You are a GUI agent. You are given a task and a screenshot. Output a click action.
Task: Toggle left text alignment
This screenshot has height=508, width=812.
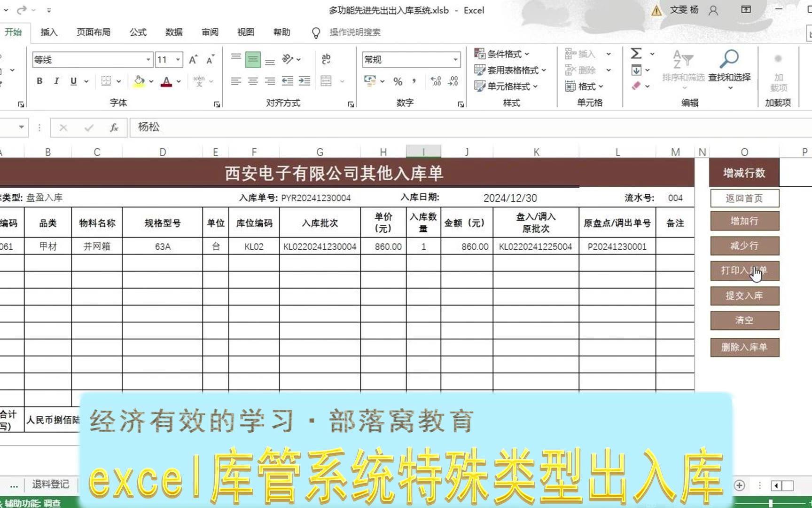(236, 81)
